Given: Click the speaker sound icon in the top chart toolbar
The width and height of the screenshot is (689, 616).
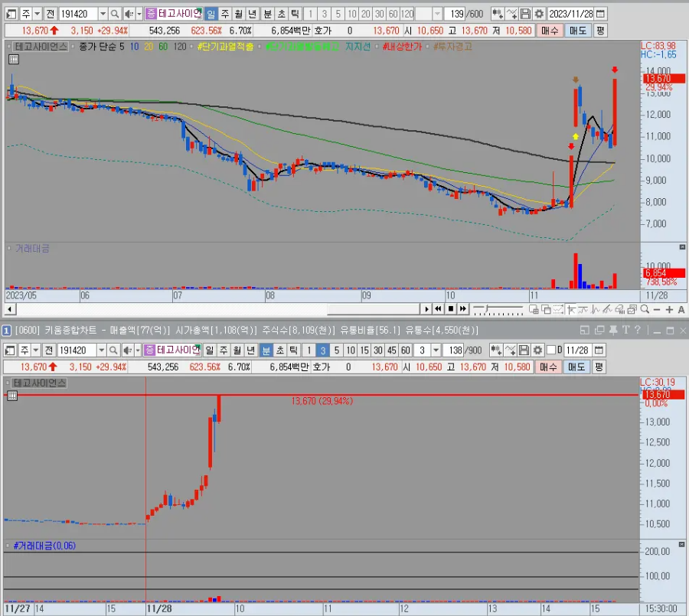Looking at the screenshot, I should pyautogui.click(x=129, y=14).
